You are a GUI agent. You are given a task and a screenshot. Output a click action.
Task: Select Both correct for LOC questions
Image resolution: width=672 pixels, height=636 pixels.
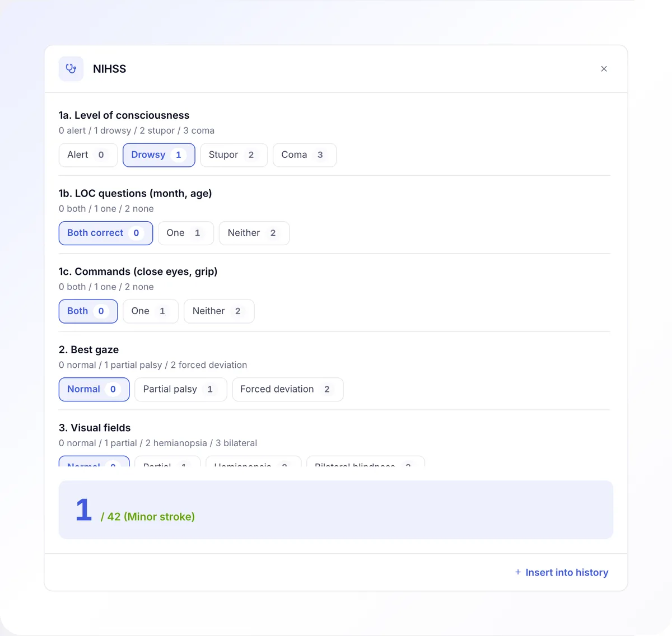(106, 233)
